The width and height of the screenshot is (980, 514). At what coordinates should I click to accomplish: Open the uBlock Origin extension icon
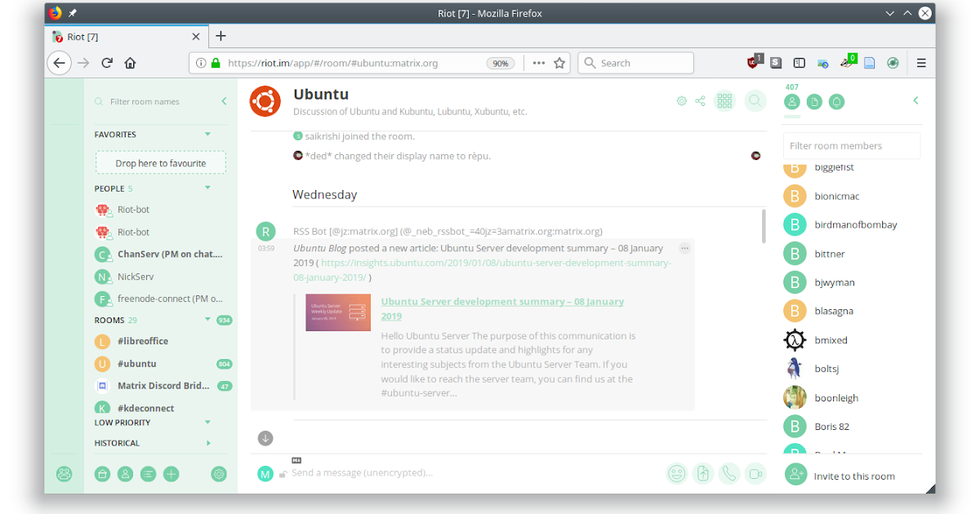click(754, 62)
